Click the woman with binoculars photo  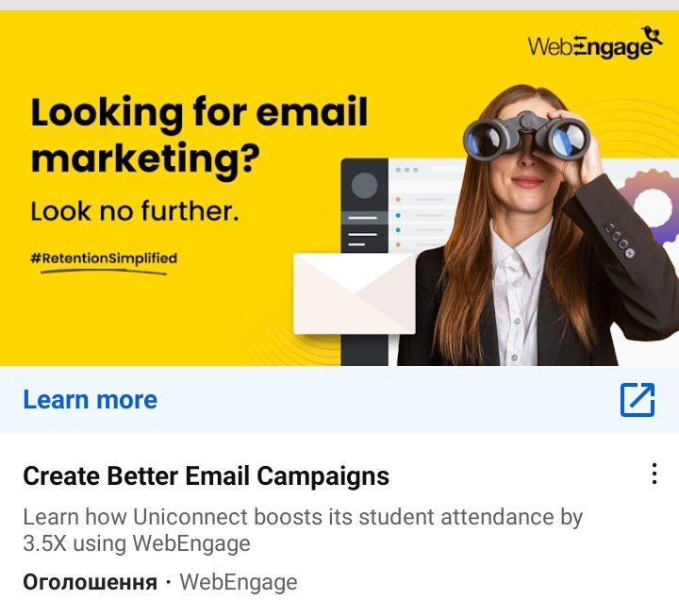(537, 225)
